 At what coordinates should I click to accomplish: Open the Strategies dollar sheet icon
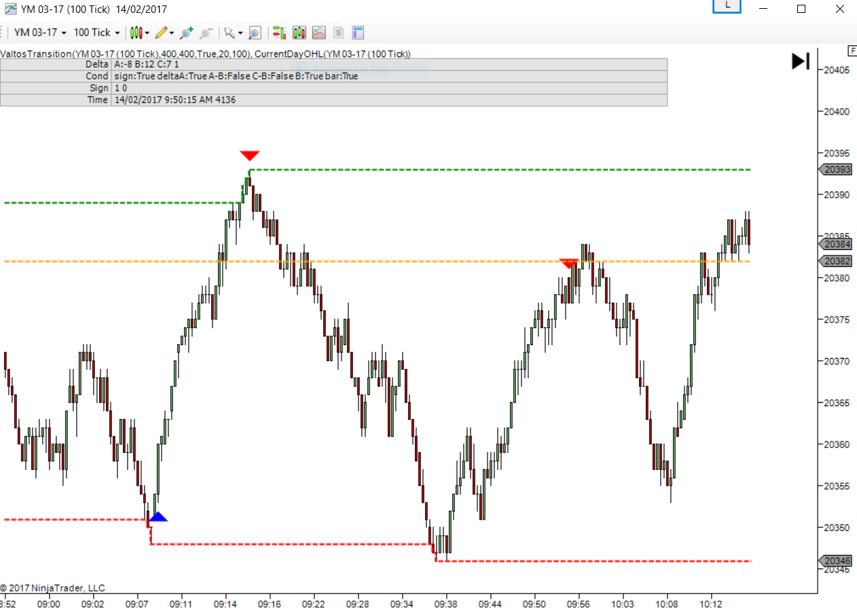pos(338,33)
